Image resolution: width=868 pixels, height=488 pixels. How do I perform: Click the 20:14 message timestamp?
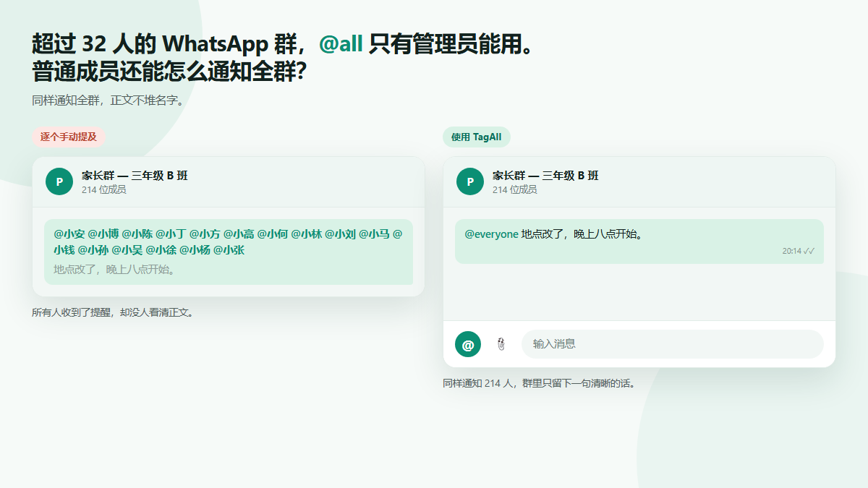click(x=792, y=251)
